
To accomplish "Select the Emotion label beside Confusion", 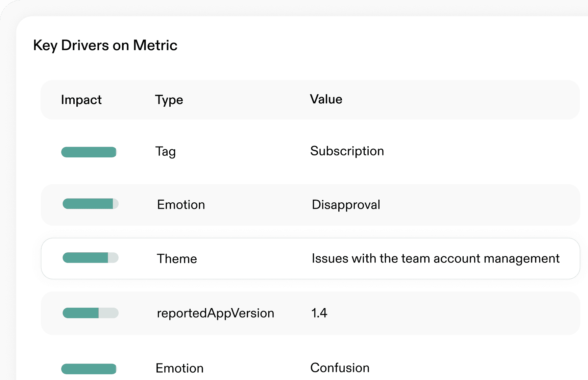I will coord(179,368).
